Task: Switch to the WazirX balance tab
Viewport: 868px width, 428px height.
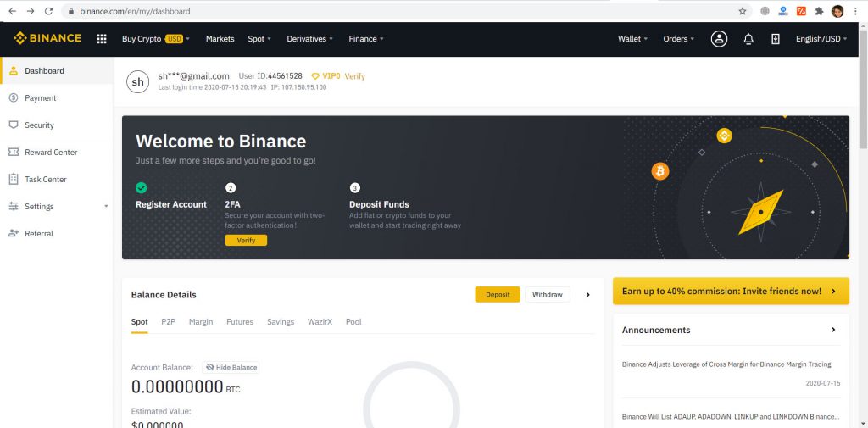Action: 320,322
